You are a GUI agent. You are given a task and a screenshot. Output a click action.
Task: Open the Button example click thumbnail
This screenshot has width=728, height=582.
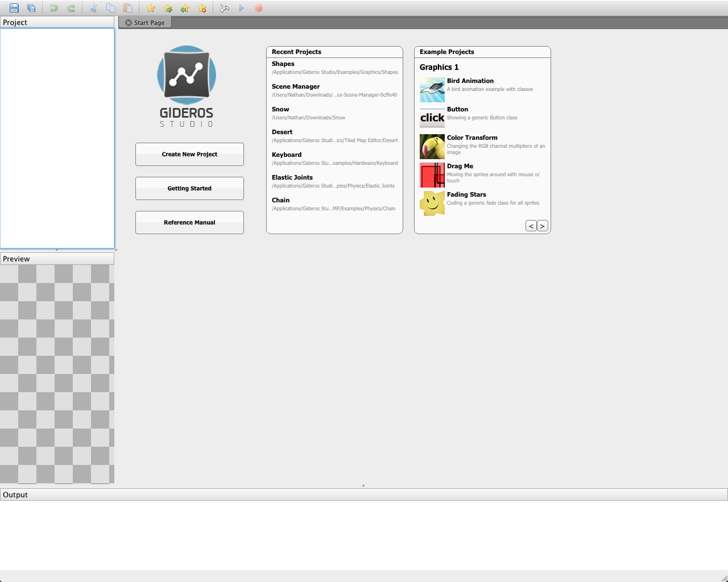[x=432, y=118]
